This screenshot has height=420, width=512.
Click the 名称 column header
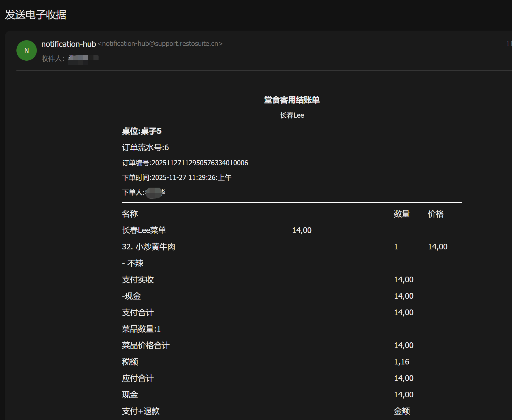pos(130,214)
